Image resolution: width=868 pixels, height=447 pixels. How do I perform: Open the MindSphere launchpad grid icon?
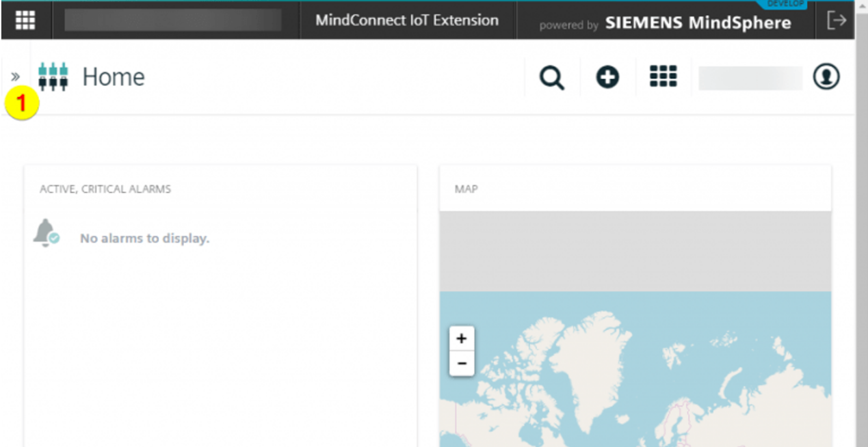(x=25, y=21)
